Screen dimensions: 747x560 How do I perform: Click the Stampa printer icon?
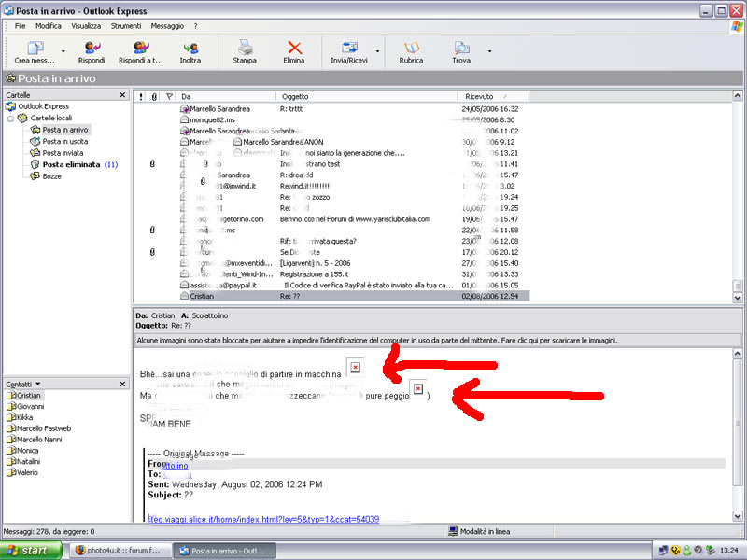click(245, 48)
